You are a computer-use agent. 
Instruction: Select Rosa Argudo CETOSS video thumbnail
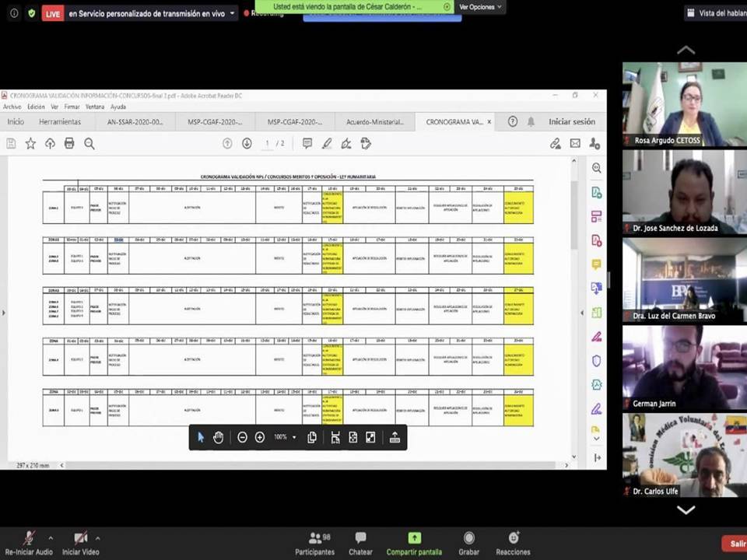coord(684,104)
